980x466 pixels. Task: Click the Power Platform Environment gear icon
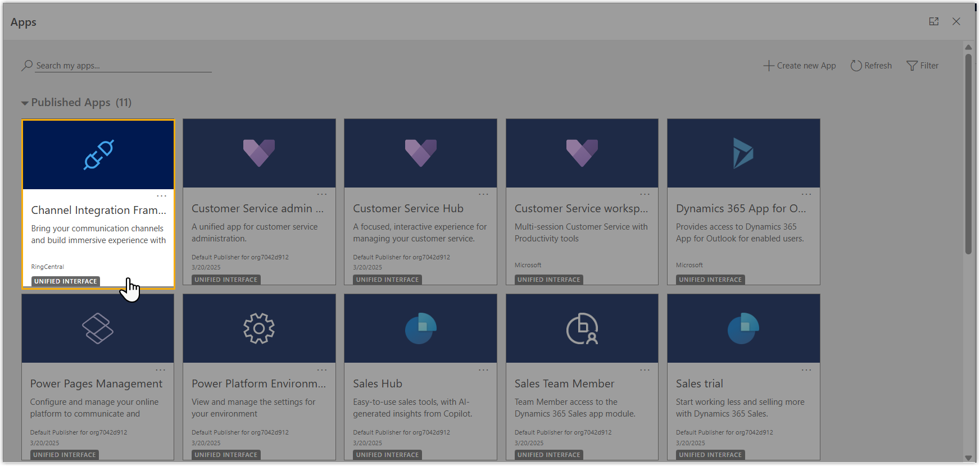click(259, 328)
